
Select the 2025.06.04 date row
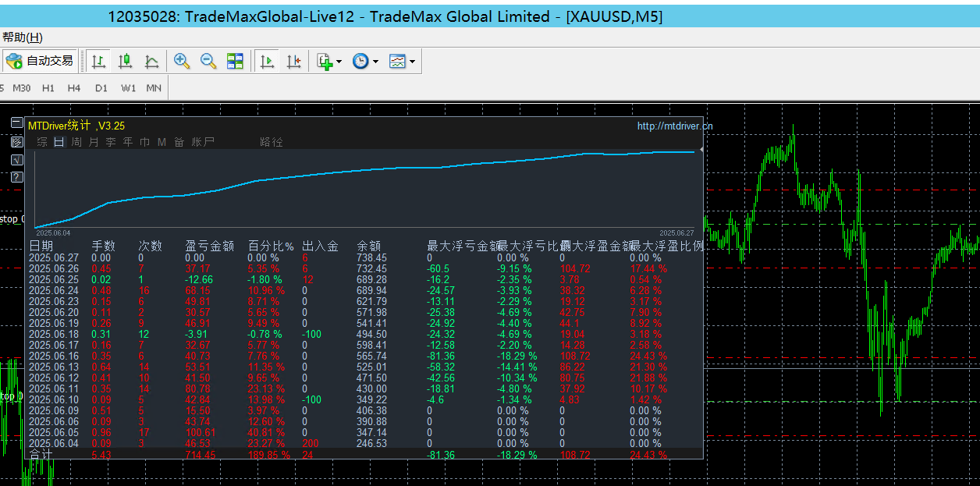click(54, 443)
